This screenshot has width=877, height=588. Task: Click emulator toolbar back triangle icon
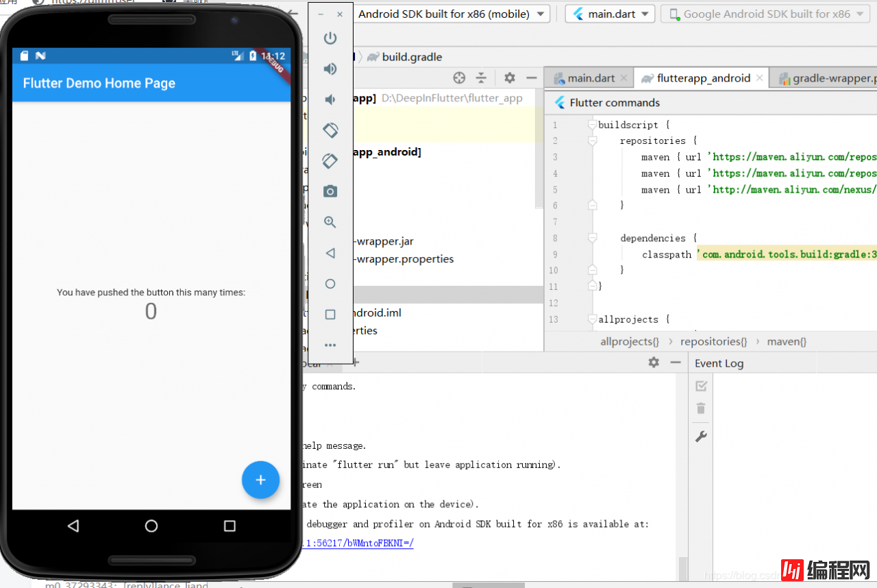pos(330,253)
